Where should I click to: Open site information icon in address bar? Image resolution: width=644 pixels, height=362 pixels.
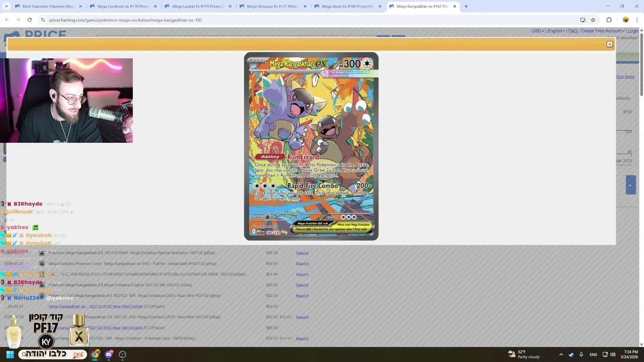pos(43,20)
